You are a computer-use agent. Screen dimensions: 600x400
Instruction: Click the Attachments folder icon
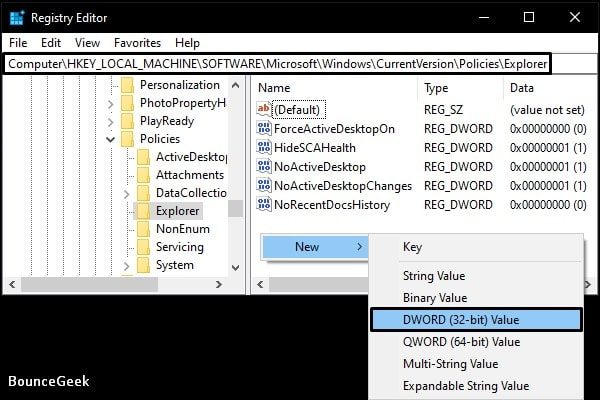pyautogui.click(x=143, y=175)
